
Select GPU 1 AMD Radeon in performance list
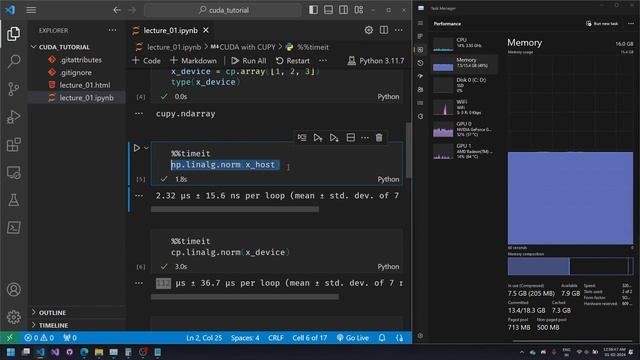point(465,151)
